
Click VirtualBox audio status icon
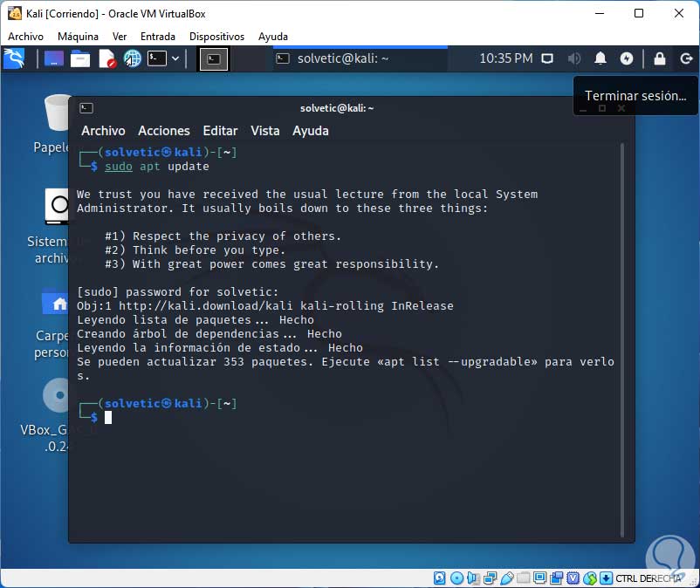pyautogui.click(x=473, y=578)
